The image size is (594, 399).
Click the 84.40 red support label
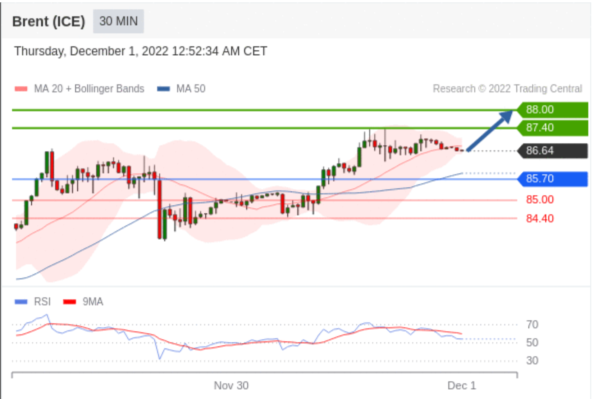click(x=540, y=219)
